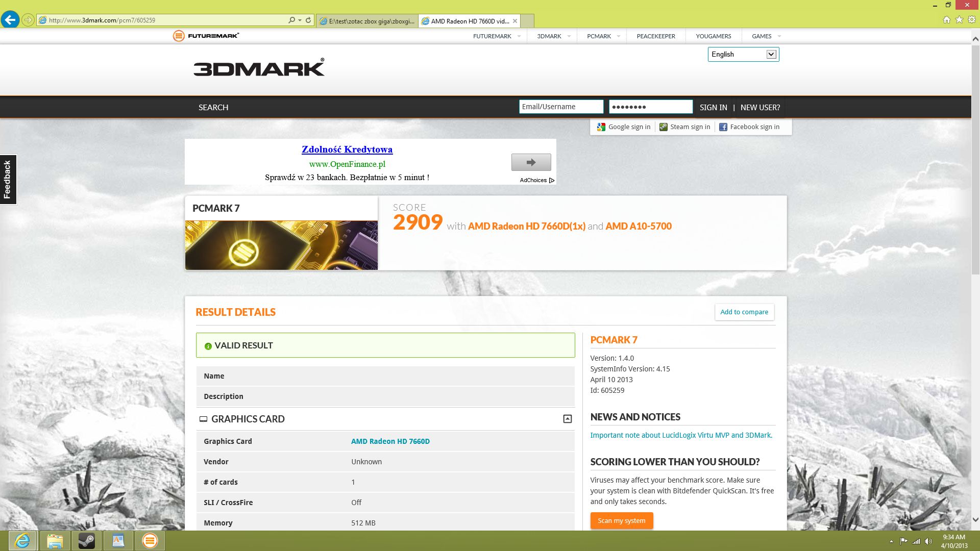Image resolution: width=980 pixels, height=551 pixels.
Task: Focus the password input field
Action: tap(651, 107)
